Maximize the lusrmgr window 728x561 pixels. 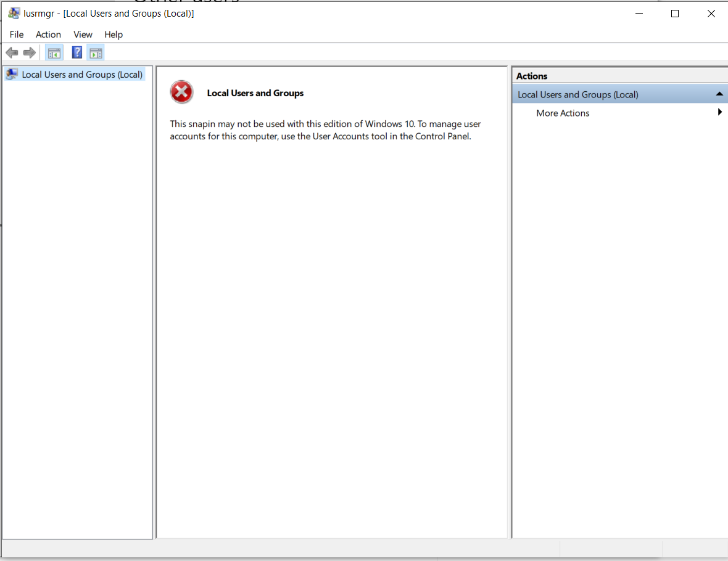(x=674, y=14)
